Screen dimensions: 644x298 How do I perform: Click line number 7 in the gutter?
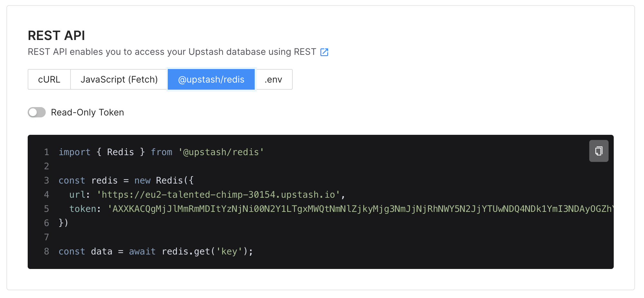[47, 237]
